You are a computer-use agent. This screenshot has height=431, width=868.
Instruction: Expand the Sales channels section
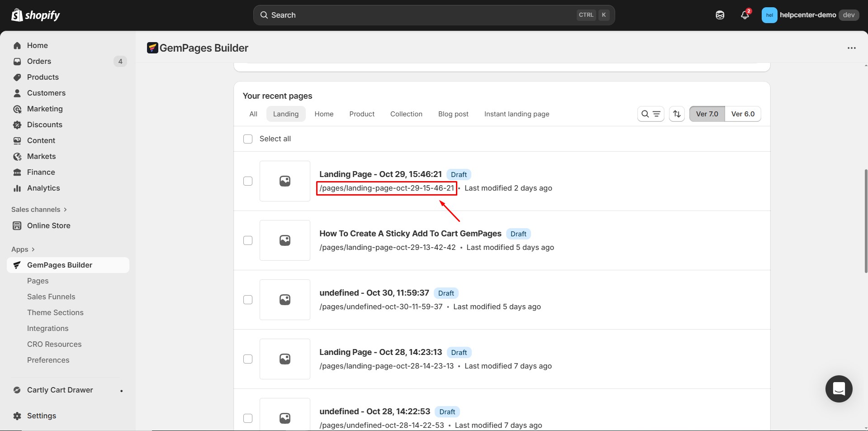click(39, 210)
